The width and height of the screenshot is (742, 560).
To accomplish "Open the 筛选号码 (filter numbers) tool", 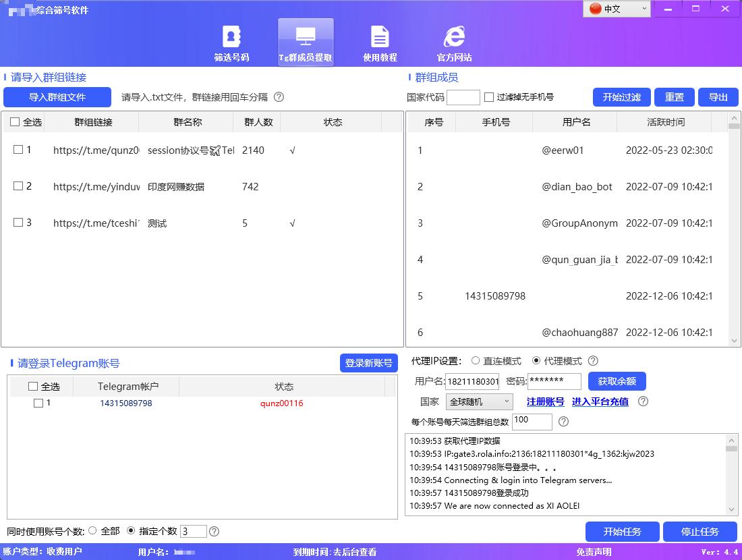I will coord(231,42).
